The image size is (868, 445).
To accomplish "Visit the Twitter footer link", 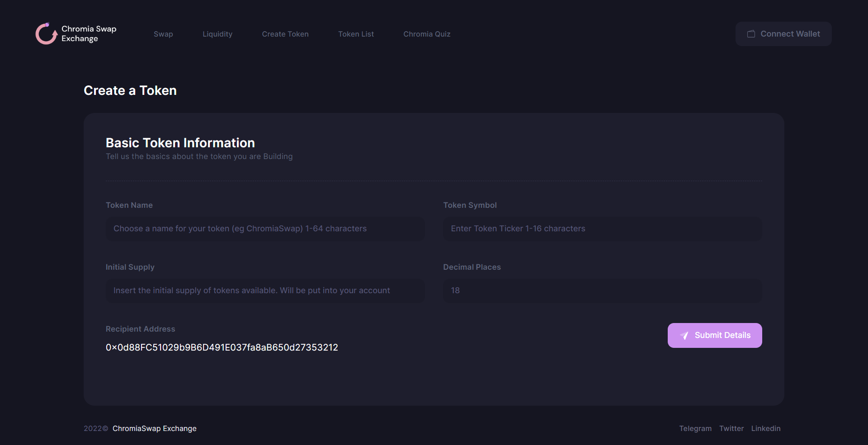I will [x=731, y=428].
